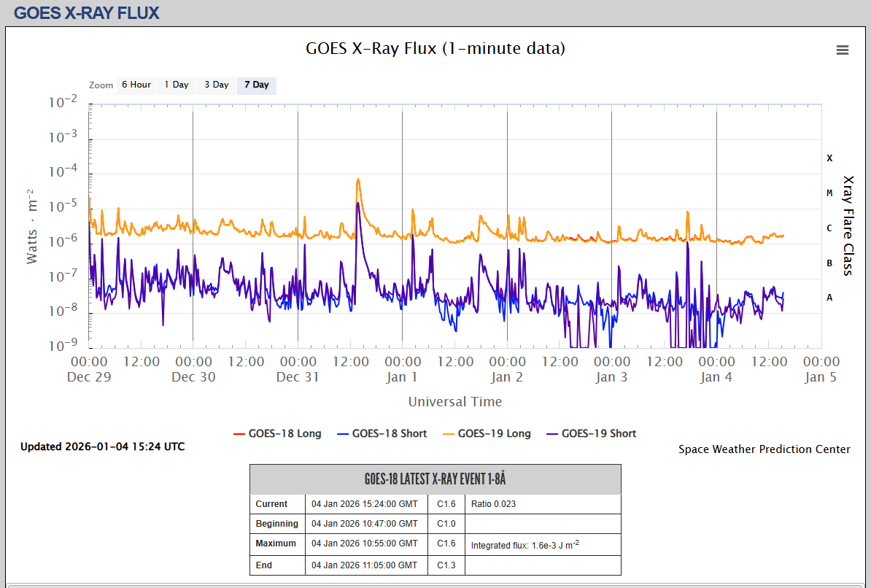
Task: Click the orange GOES-19 Long legend line
Action: coord(446,433)
